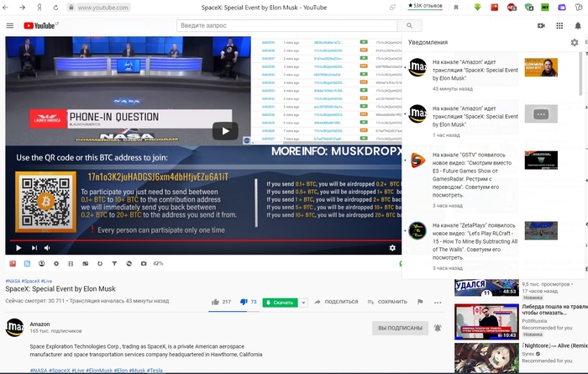This screenshot has height=374, width=588.
Task: Click the Amazon channel name
Action: pos(39,324)
